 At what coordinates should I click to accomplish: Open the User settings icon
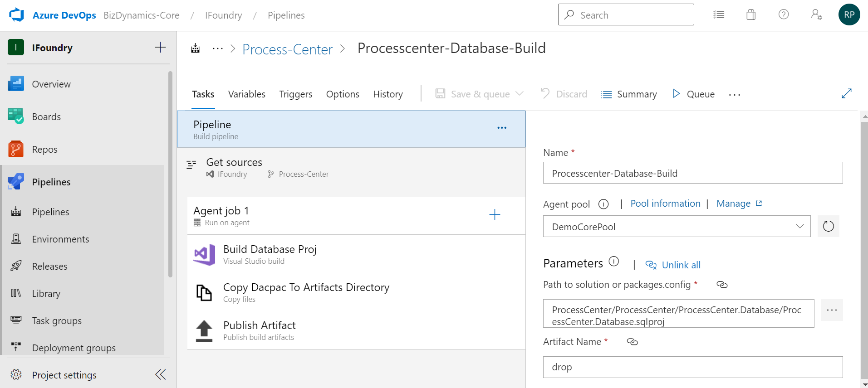pyautogui.click(x=816, y=15)
